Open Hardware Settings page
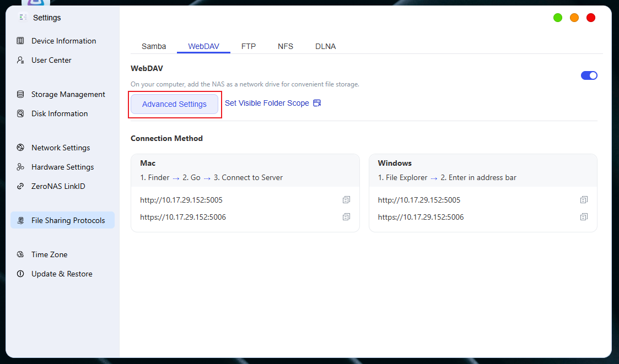This screenshot has height=364, width=619. [63, 167]
